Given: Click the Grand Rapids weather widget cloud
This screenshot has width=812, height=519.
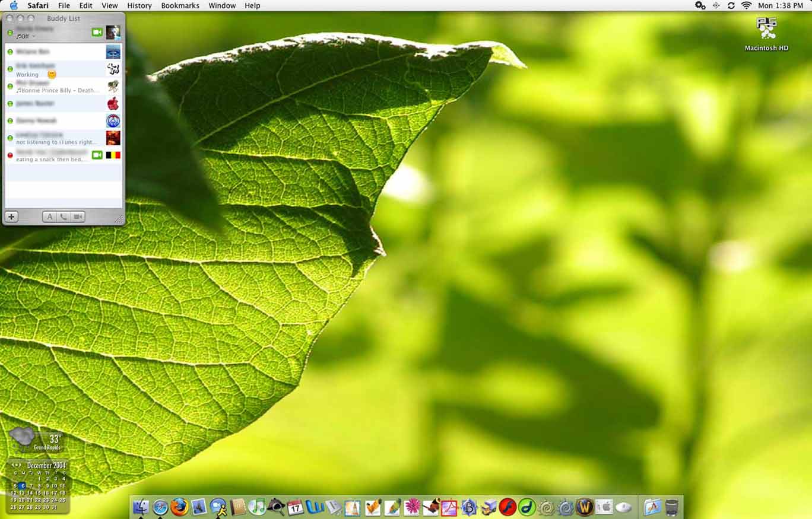Looking at the screenshot, I should coord(22,437).
